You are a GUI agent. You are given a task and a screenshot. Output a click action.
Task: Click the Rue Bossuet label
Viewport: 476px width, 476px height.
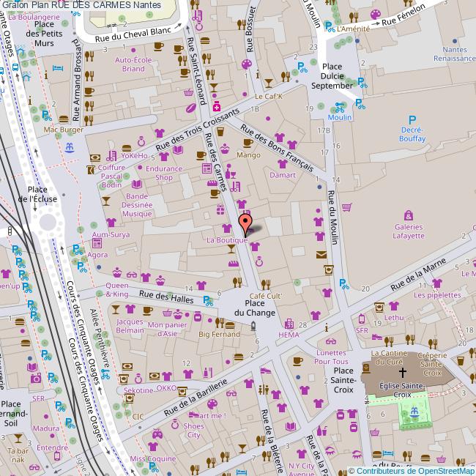point(250,29)
